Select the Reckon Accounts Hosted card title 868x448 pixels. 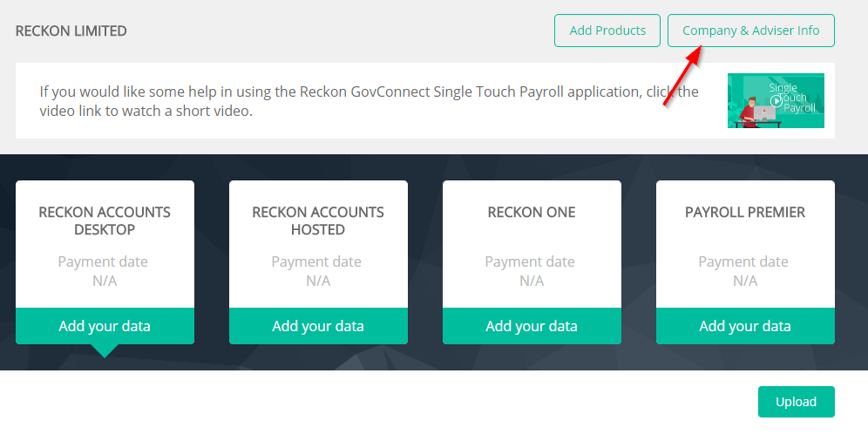click(x=318, y=221)
